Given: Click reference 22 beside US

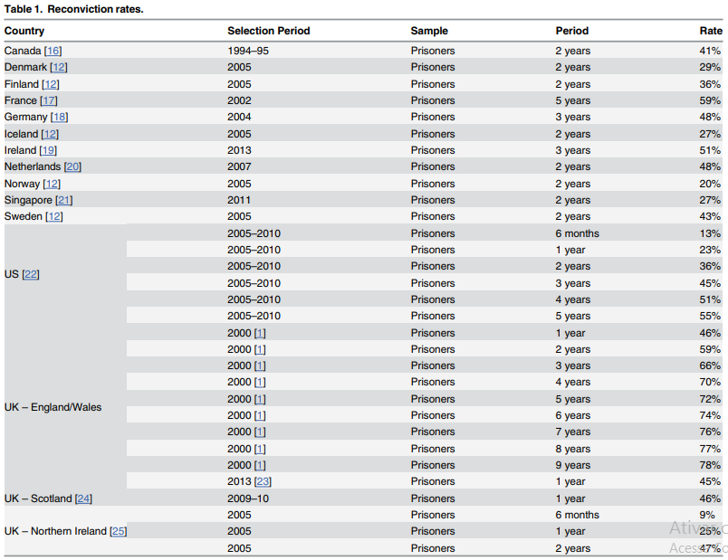Looking at the screenshot, I should pos(31,274).
